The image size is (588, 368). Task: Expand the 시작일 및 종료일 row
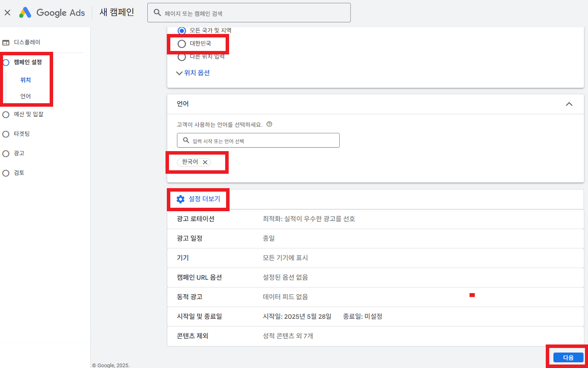(375, 317)
